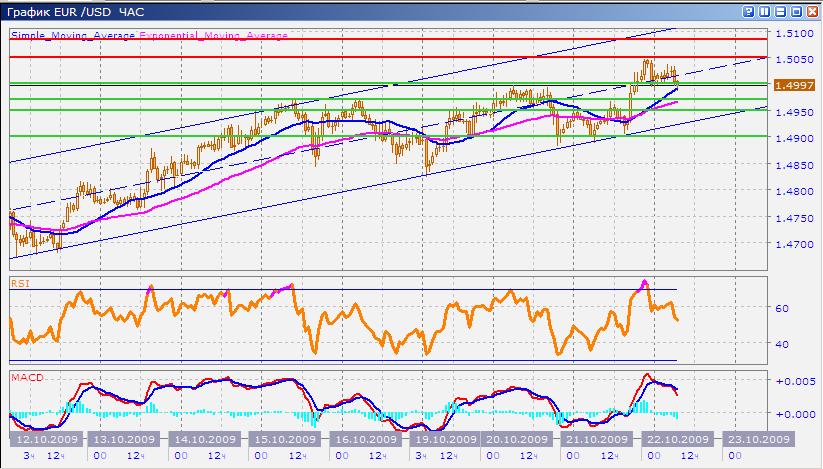Select the 19.10.2009 date marker
The width and height of the screenshot is (823, 469).
[x=446, y=439]
